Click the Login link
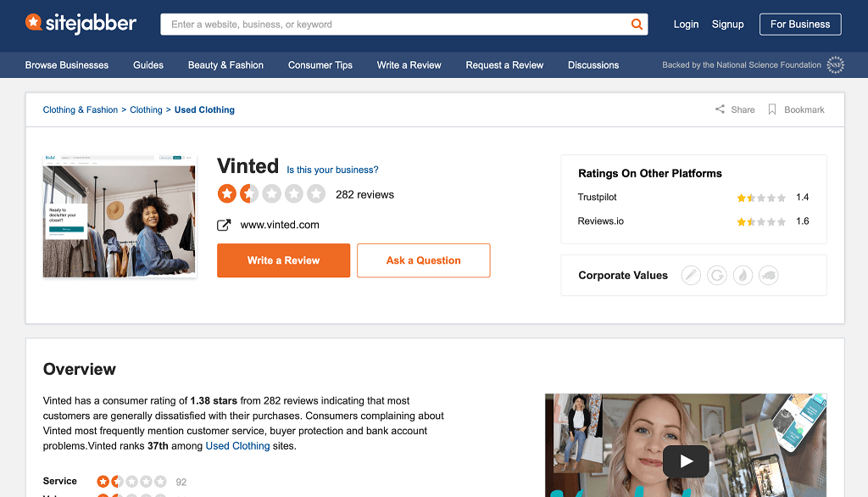Viewport: 868px width, 497px height. [x=686, y=25]
